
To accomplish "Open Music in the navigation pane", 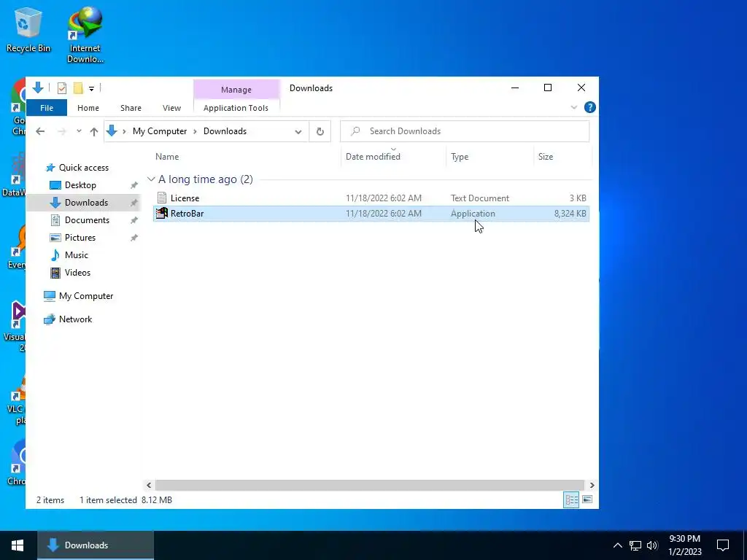I will point(76,255).
